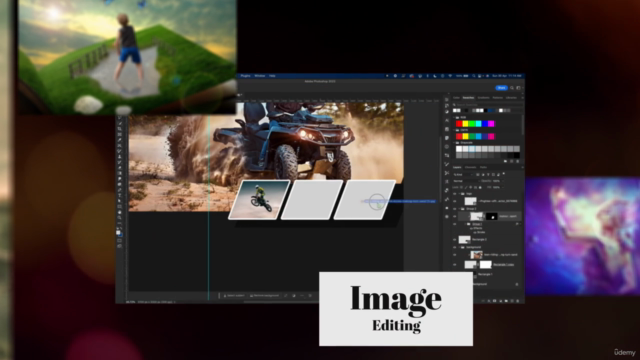Open the Window menu
Viewport: 640px width, 360px height.
tap(260, 76)
